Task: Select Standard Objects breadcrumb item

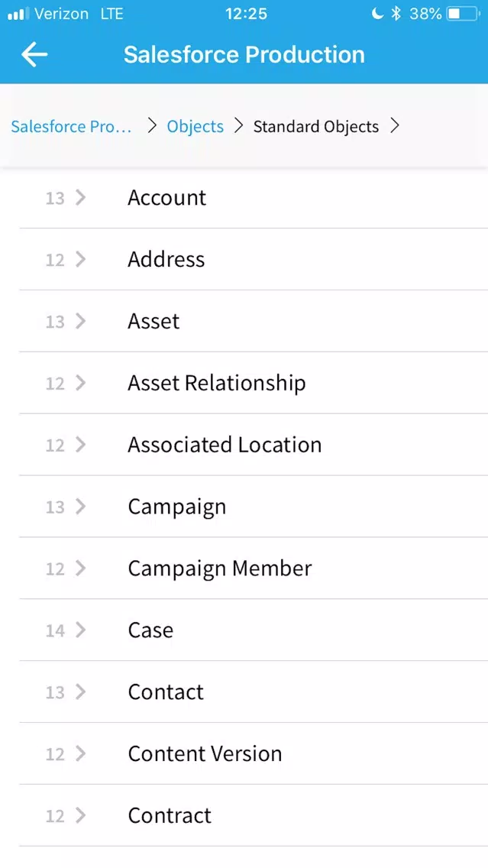Action: tap(316, 127)
